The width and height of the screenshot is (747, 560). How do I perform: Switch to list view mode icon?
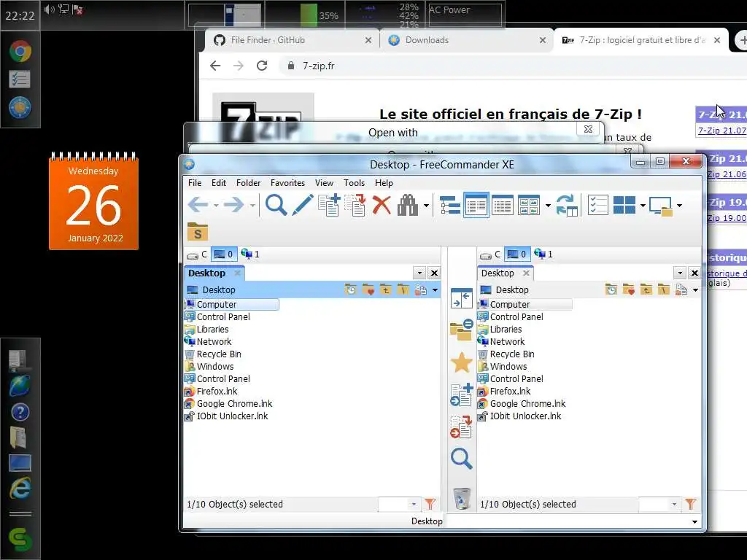[x=476, y=205]
